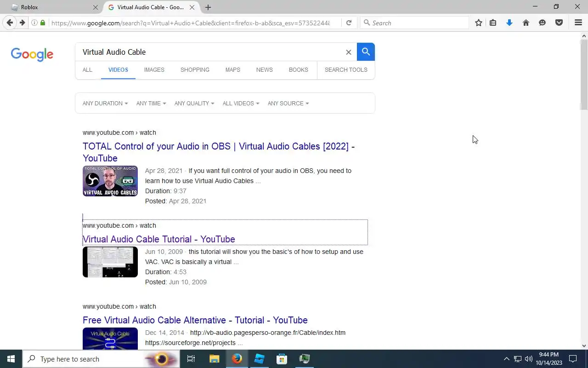
Task: Switch to MAPS search tab
Action: tap(232, 70)
